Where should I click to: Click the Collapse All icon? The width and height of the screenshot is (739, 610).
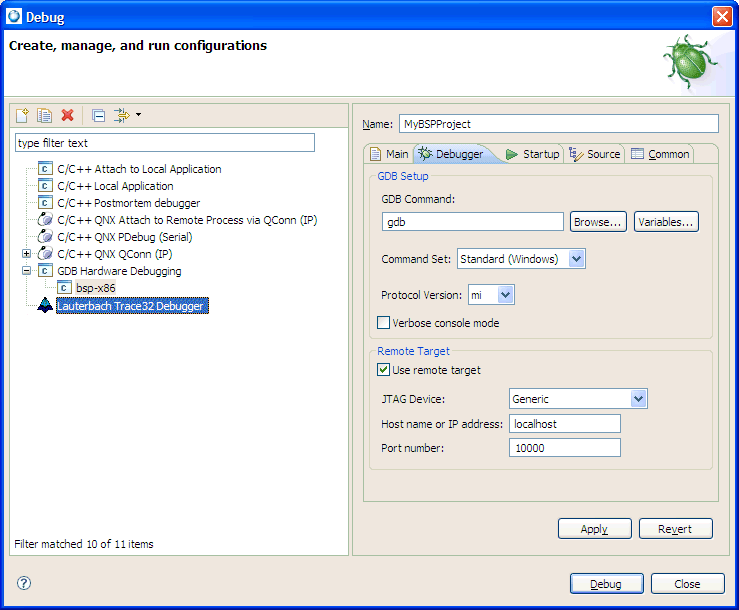click(98, 116)
